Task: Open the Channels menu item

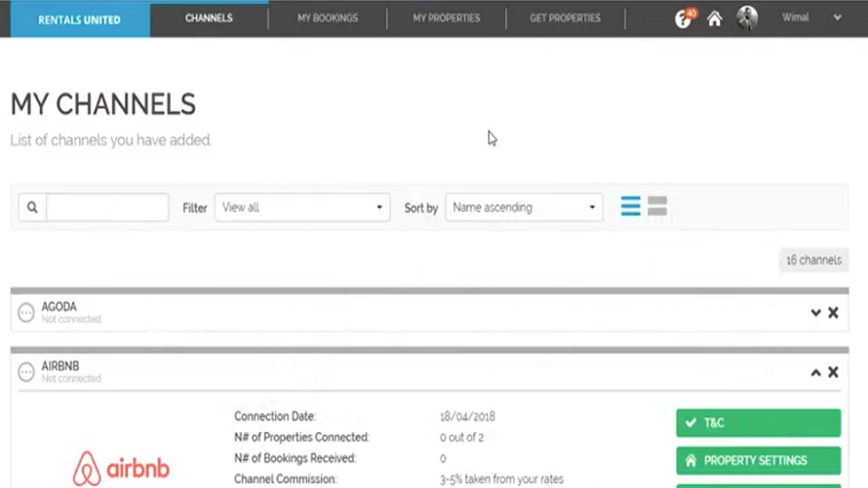Action: pyautogui.click(x=209, y=19)
